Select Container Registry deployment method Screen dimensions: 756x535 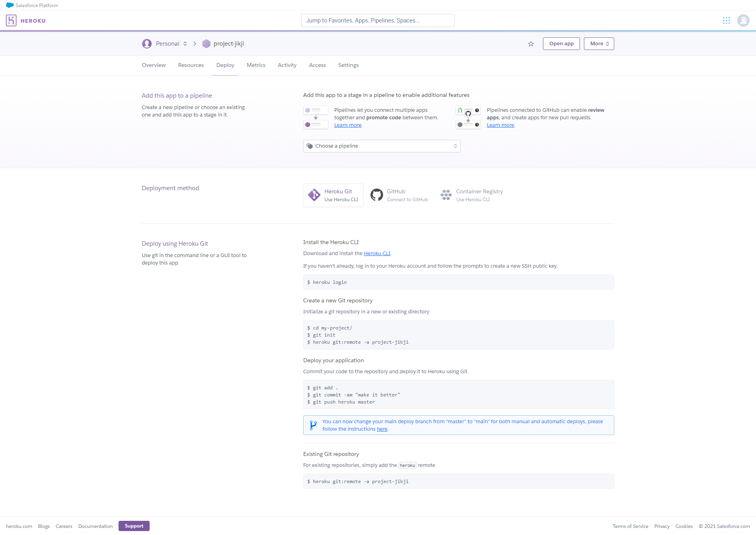tap(472, 195)
